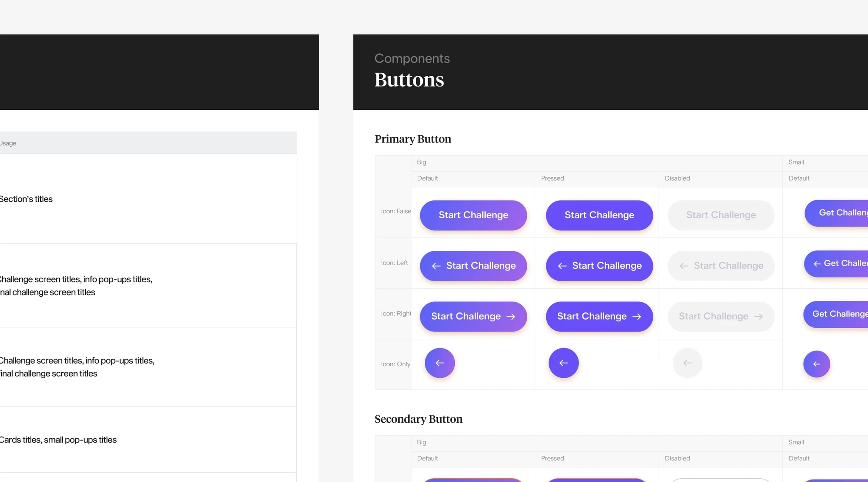
Task: Click the gradient Start Challenge button with right arrow
Action: pyautogui.click(x=473, y=317)
